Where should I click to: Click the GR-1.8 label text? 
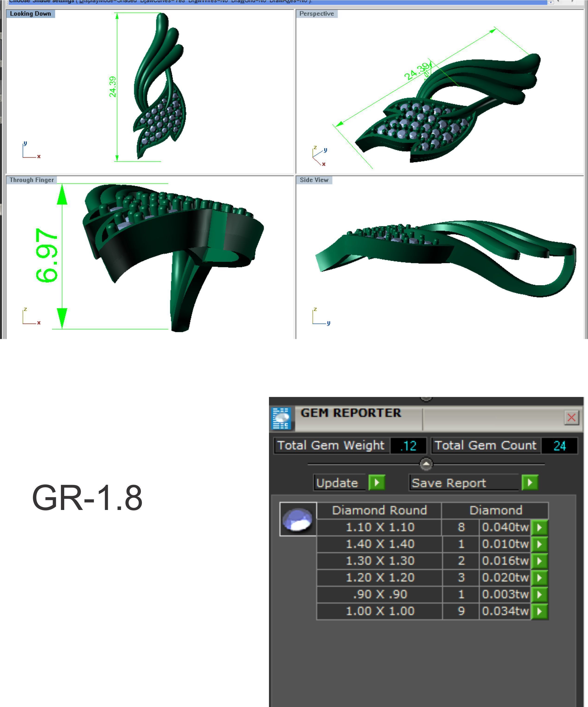pyautogui.click(x=87, y=498)
